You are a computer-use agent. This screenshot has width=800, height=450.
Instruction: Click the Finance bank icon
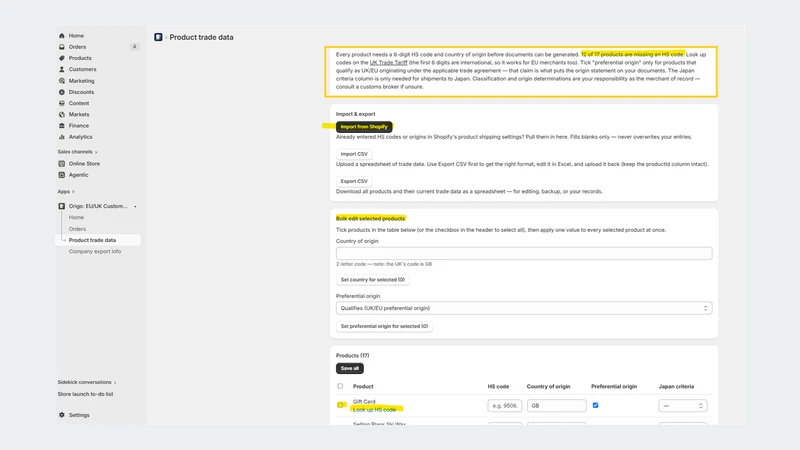(x=62, y=126)
